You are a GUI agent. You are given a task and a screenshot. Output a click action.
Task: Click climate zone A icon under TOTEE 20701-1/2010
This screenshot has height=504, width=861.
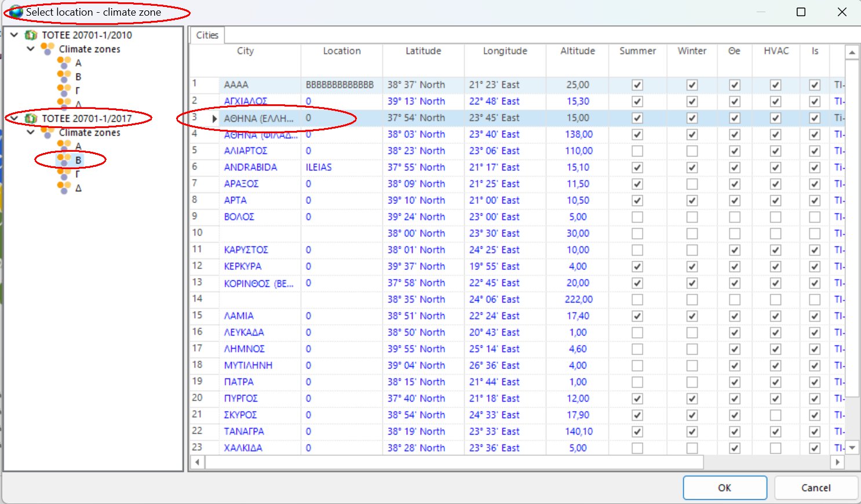(64, 63)
